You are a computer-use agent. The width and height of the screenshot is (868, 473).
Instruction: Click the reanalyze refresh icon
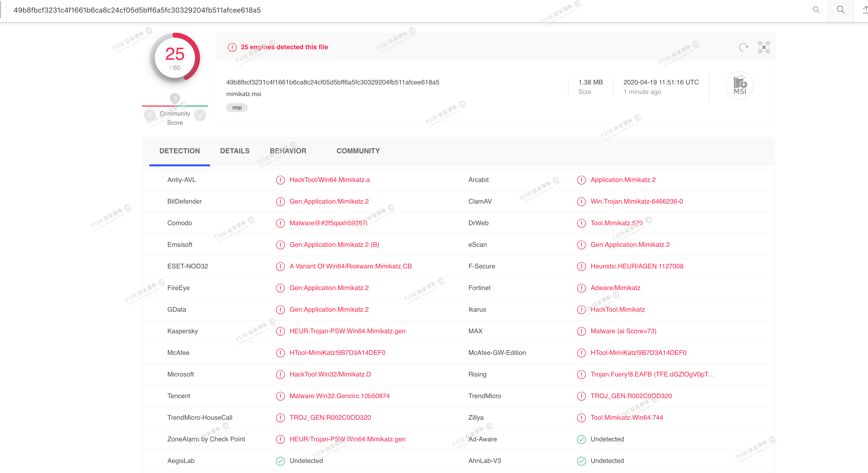coord(743,48)
